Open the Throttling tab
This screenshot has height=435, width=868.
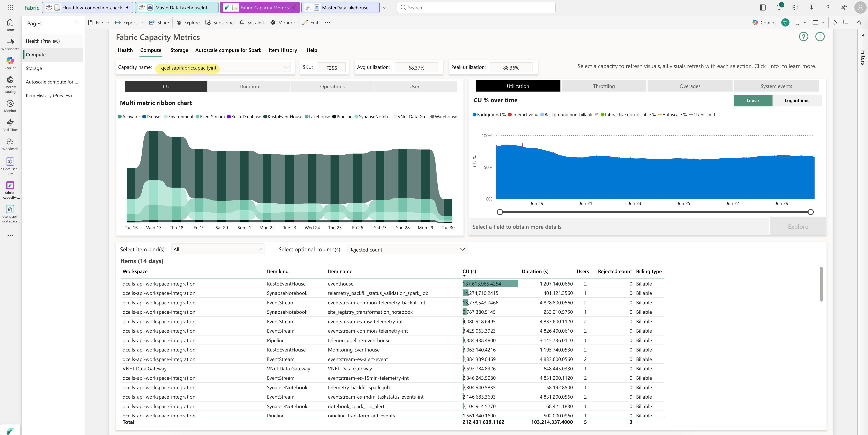click(604, 86)
